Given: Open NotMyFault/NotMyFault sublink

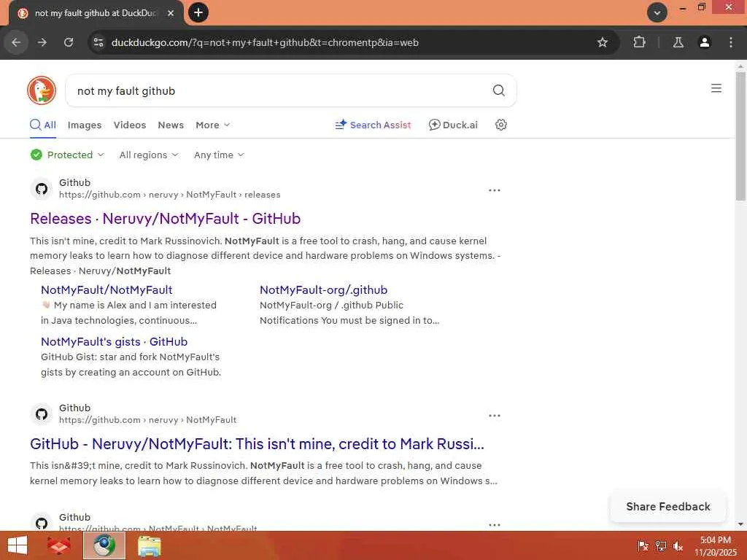Looking at the screenshot, I should tap(107, 289).
